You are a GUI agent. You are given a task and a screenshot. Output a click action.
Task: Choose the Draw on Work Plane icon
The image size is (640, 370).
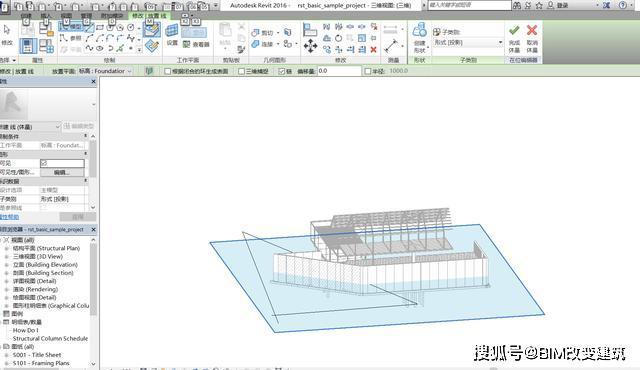[x=151, y=46]
